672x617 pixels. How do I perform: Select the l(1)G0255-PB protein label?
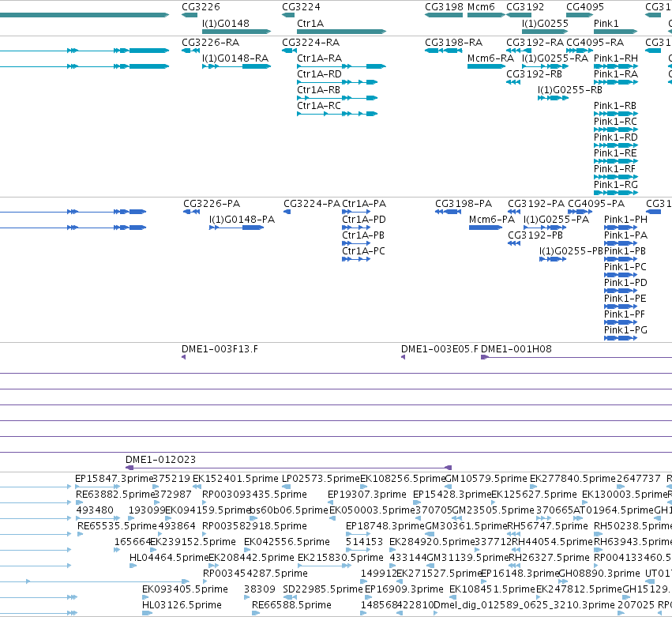click(571, 251)
